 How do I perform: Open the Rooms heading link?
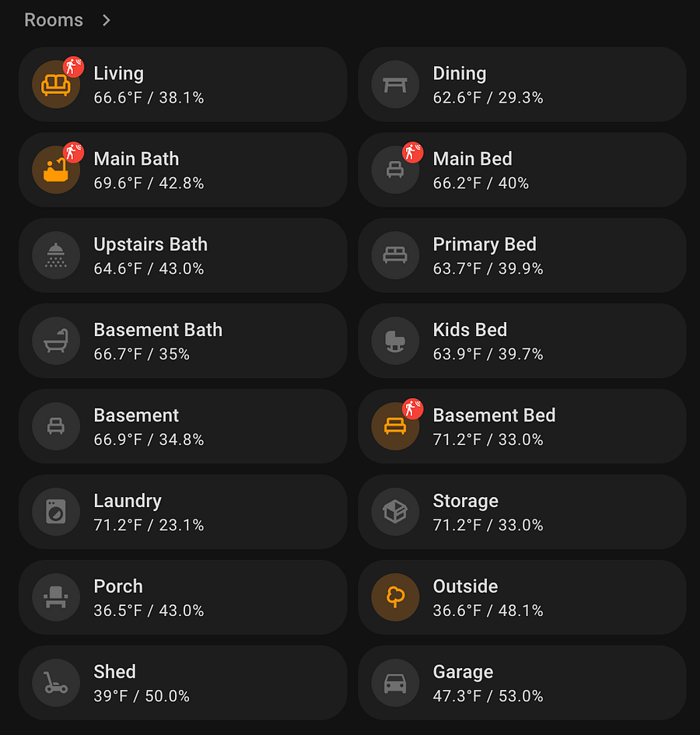coord(54,20)
